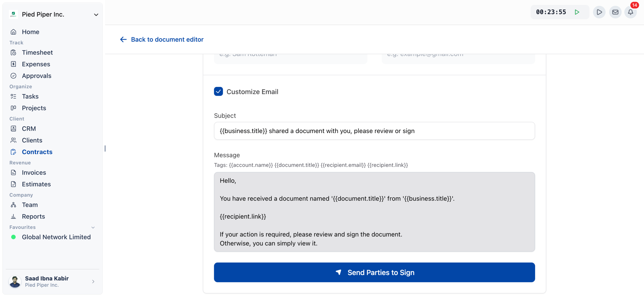Click the green Global Network status dot
644x297 pixels.
point(13,237)
